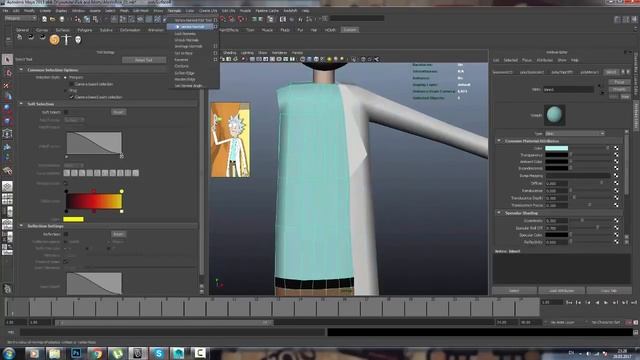Switch to the Custom shelf tab
640x360 pixels.
(350, 30)
